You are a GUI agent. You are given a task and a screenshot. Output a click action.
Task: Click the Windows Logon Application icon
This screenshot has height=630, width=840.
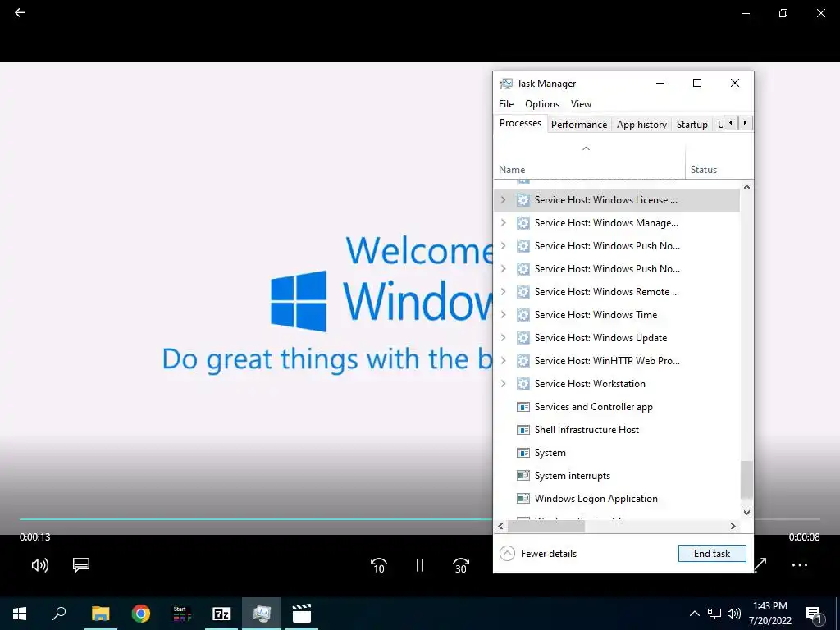click(x=523, y=499)
